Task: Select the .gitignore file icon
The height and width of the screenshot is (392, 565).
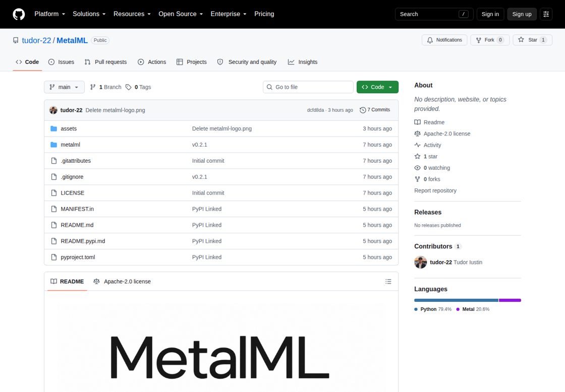Action: pos(53,177)
